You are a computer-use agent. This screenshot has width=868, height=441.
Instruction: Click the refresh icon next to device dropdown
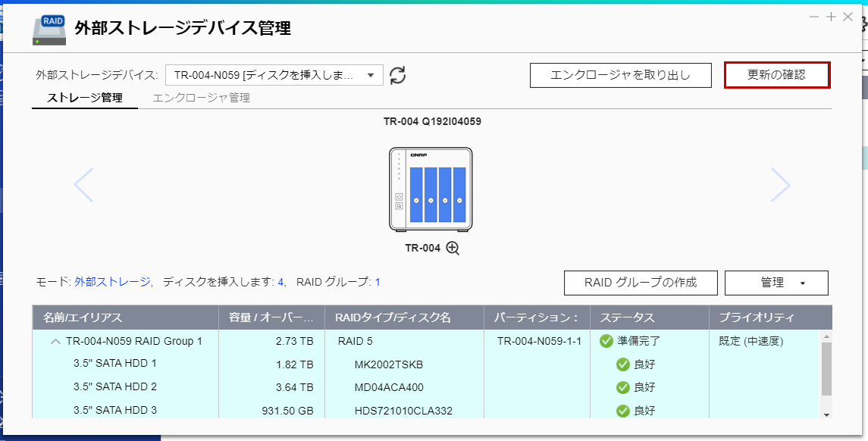pos(397,75)
